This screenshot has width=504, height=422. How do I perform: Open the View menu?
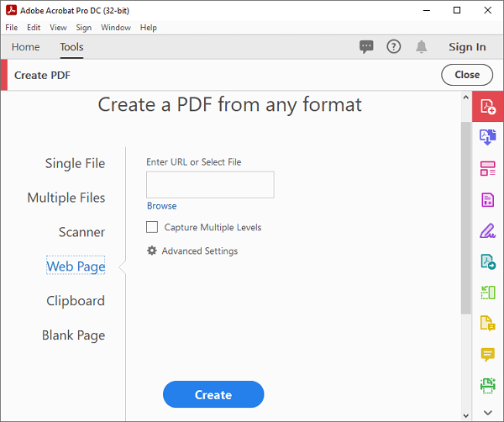click(58, 28)
